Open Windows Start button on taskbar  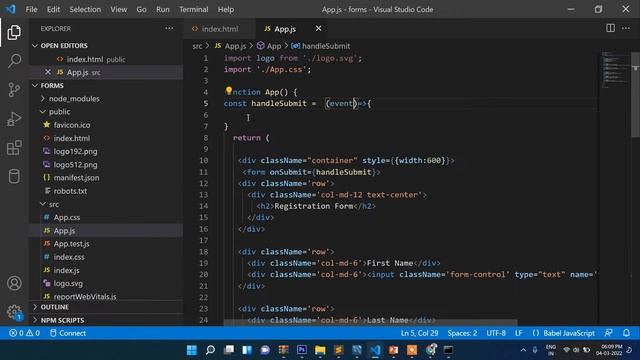pyautogui.click(x=191, y=350)
